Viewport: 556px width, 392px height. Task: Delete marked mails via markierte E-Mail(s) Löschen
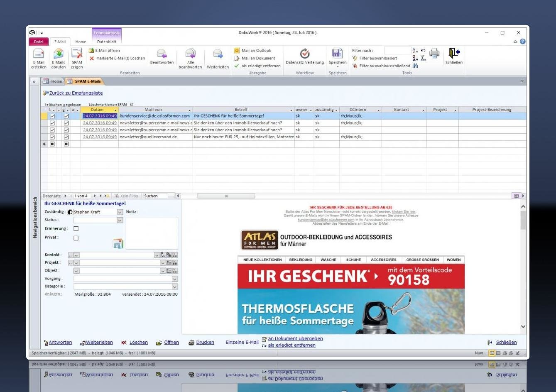[x=117, y=59]
